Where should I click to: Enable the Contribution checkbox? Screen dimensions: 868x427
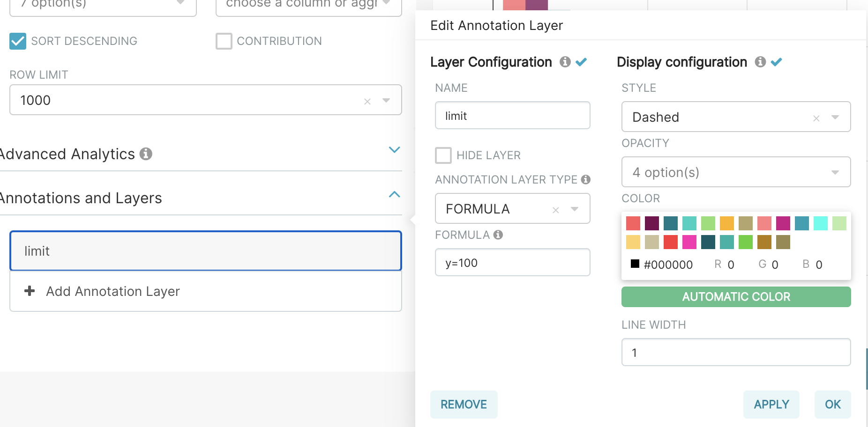224,41
